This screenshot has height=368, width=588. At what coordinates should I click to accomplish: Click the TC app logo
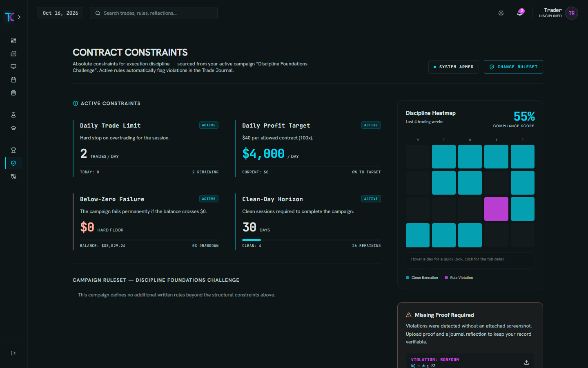9,17
